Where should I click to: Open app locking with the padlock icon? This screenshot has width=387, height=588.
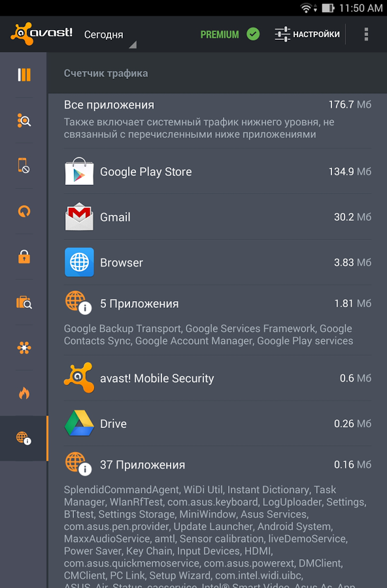click(x=24, y=257)
